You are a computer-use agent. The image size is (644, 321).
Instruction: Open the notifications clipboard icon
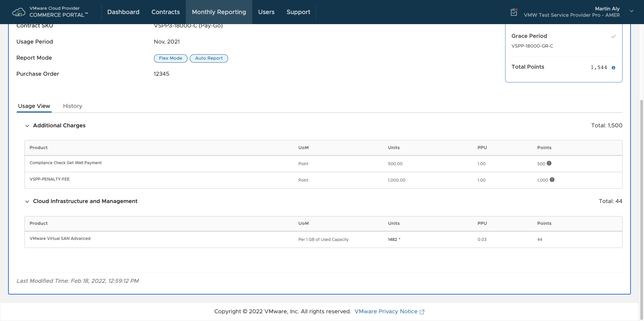click(514, 12)
